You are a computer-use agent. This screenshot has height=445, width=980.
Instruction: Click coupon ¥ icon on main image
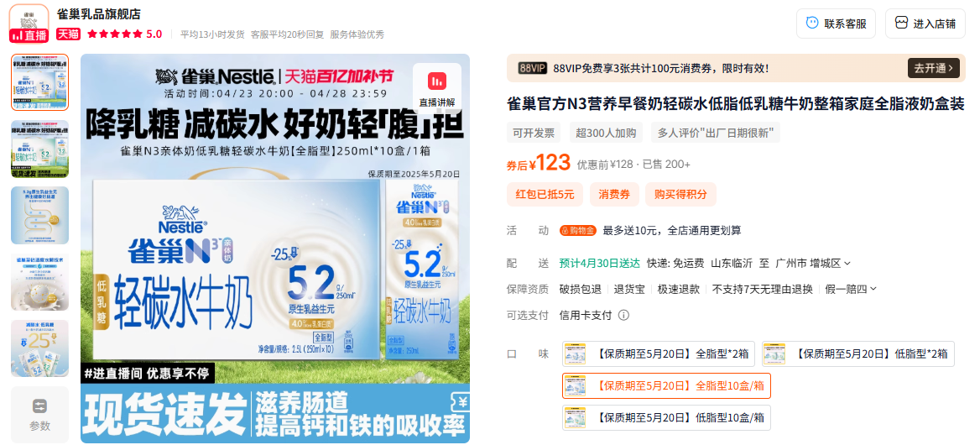[x=461, y=402]
